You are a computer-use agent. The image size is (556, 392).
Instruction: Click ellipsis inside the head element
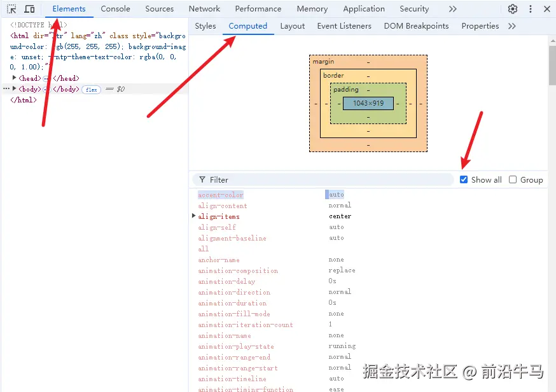pos(46,78)
